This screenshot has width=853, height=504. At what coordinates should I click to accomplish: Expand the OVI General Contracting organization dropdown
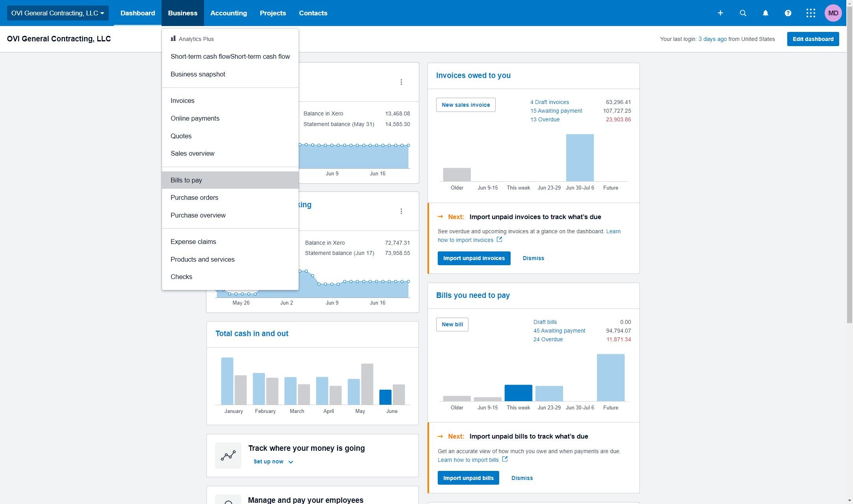(58, 13)
